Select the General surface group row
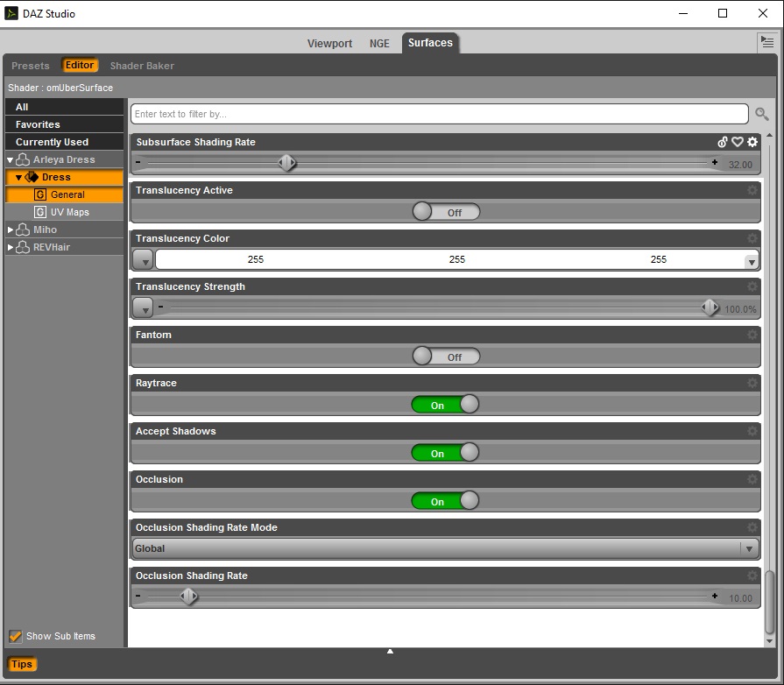The width and height of the screenshot is (784, 685). [x=65, y=194]
